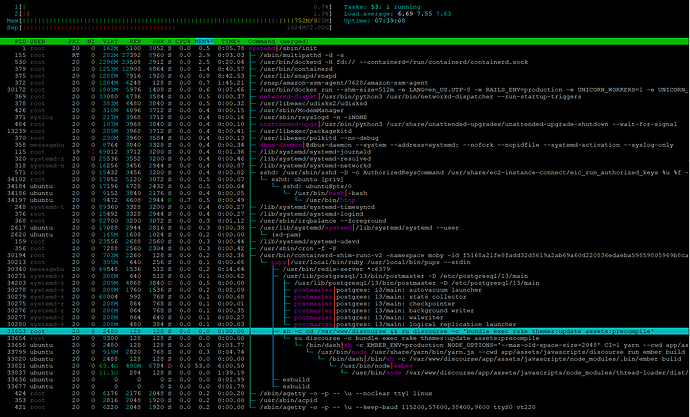Image resolution: width=690 pixels, height=417 pixels.
Task: Select the /usr/bin/bash -bash row
Action: (345, 193)
